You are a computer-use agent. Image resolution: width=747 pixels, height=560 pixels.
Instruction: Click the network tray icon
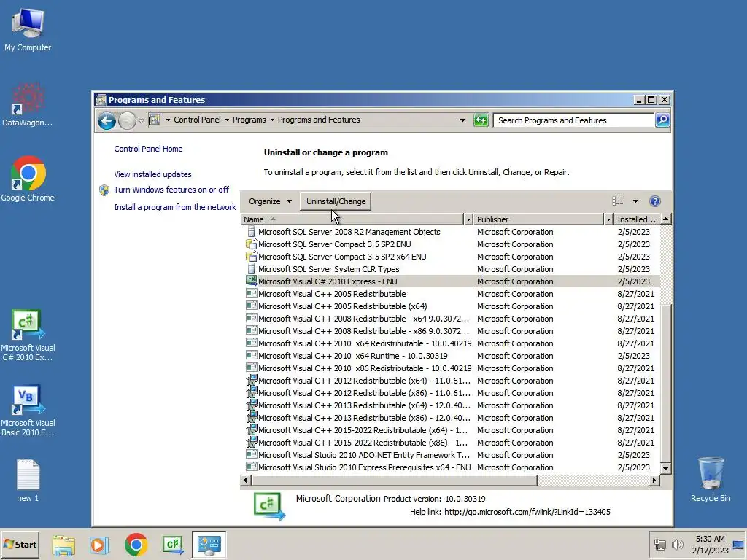tap(659, 544)
